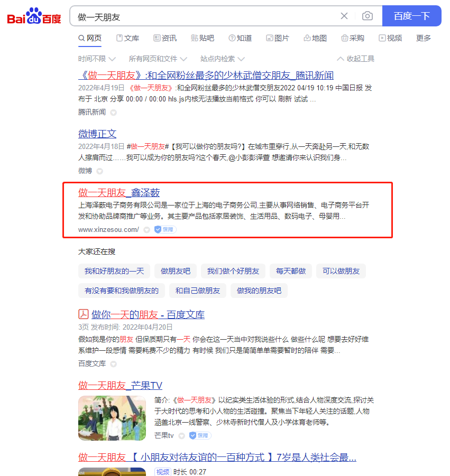The height and width of the screenshot is (476, 450).
Task: Select suggestion 做朋友吧
Action: pyautogui.click(x=176, y=271)
